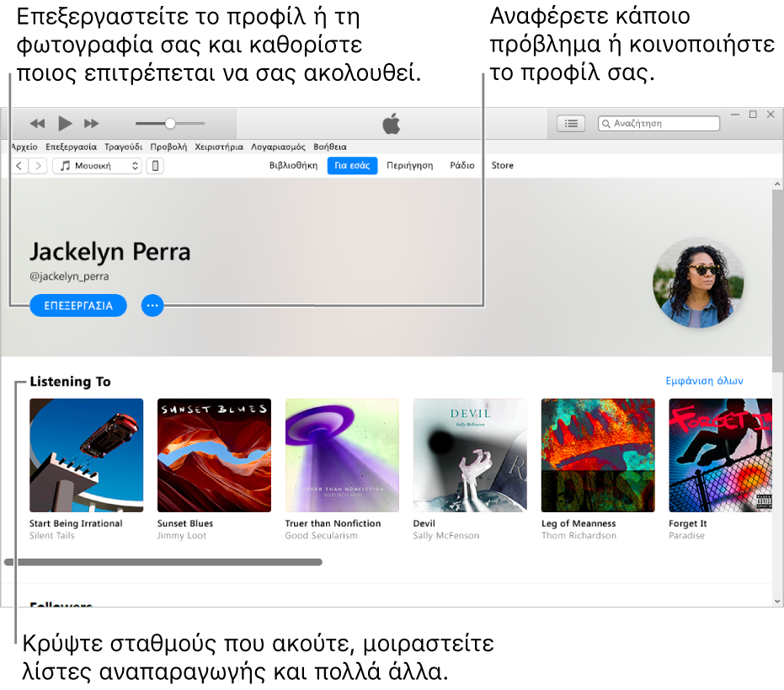Open the Αρχείο menu

[24, 146]
